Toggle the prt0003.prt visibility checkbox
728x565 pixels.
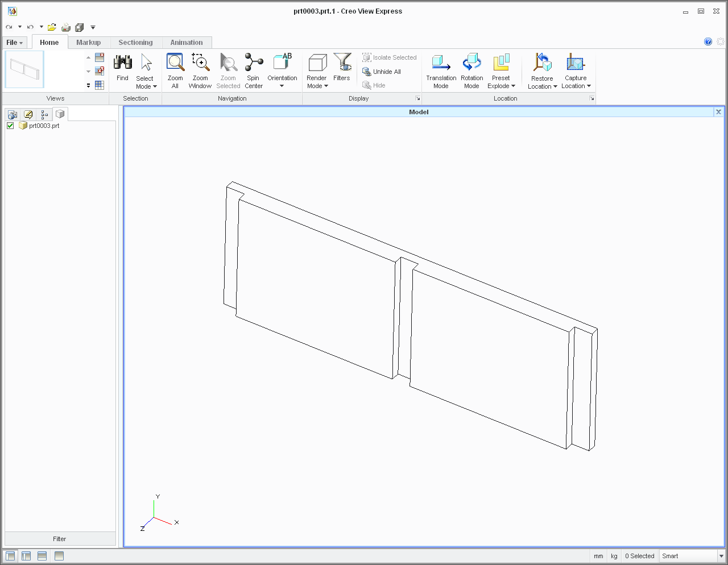(x=10, y=126)
